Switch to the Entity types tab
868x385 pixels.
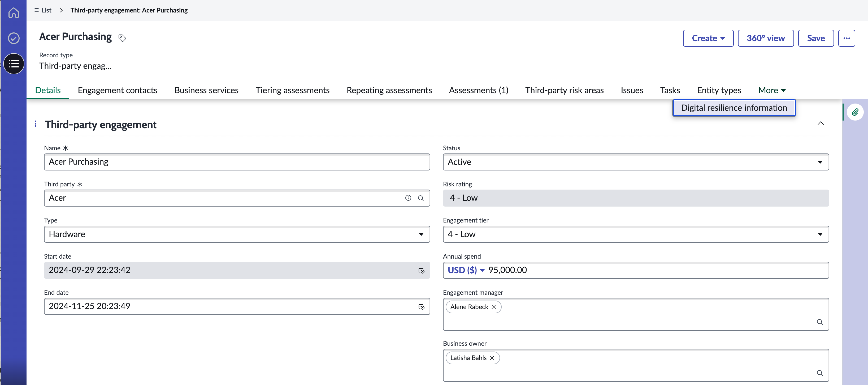(x=719, y=90)
